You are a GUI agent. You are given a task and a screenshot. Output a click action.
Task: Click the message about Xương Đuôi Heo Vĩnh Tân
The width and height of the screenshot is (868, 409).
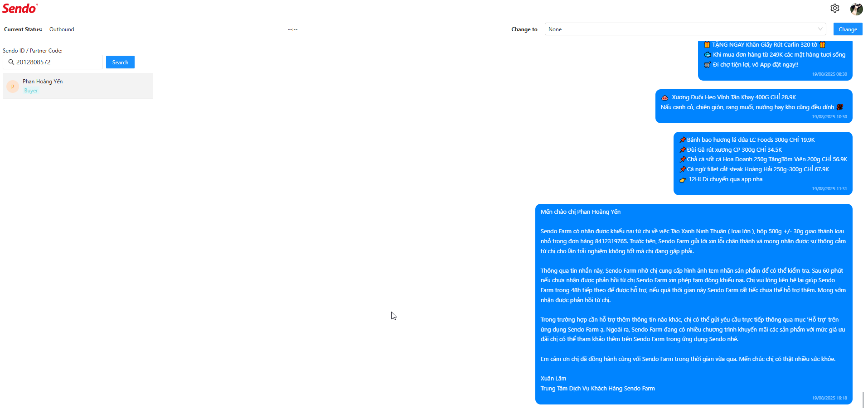[754, 106]
